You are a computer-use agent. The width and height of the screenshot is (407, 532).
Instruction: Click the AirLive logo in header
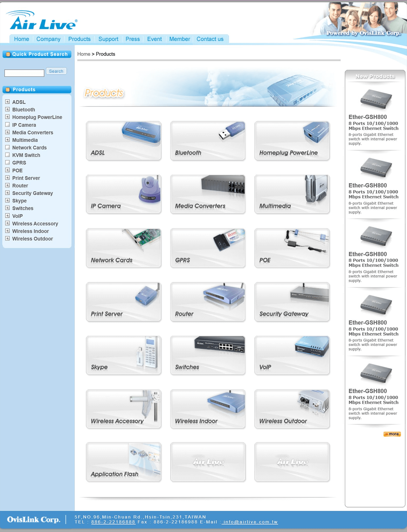[42, 20]
